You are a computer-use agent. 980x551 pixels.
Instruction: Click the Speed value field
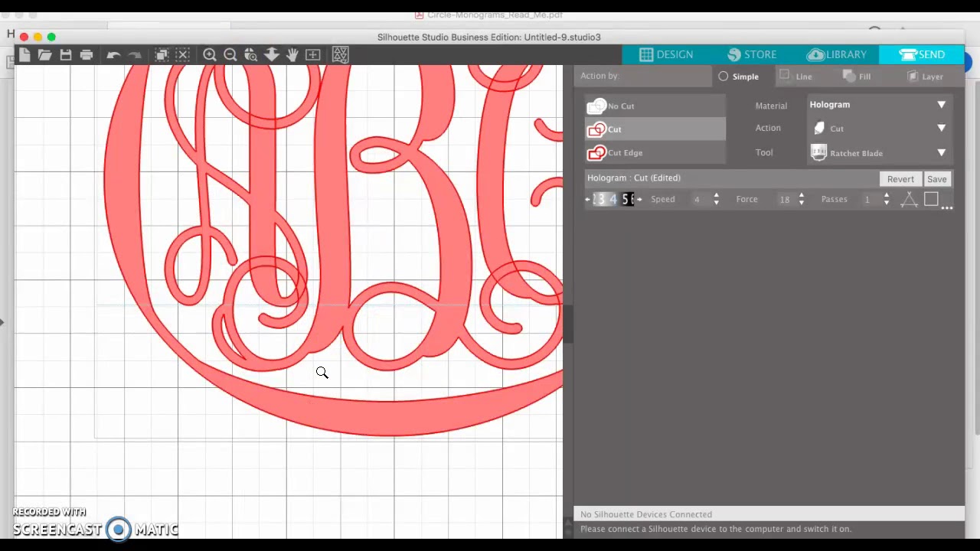coord(697,200)
